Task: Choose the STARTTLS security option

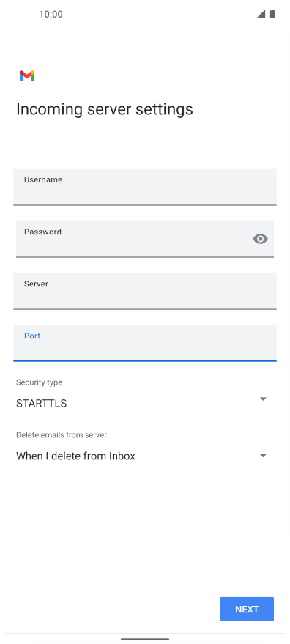Action: pyautogui.click(x=42, y=404)
